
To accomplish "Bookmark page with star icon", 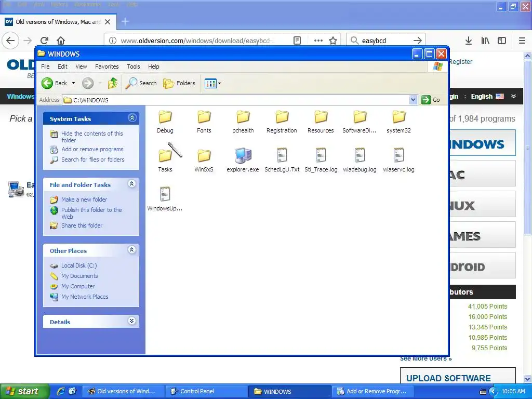I will tap(333, 41).
